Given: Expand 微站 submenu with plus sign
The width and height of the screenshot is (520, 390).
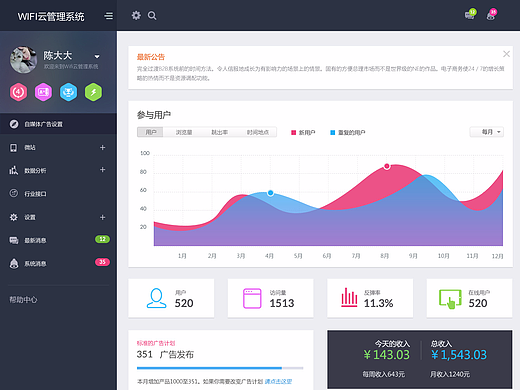Looking at the screenshot, I should tap(103, 147).
